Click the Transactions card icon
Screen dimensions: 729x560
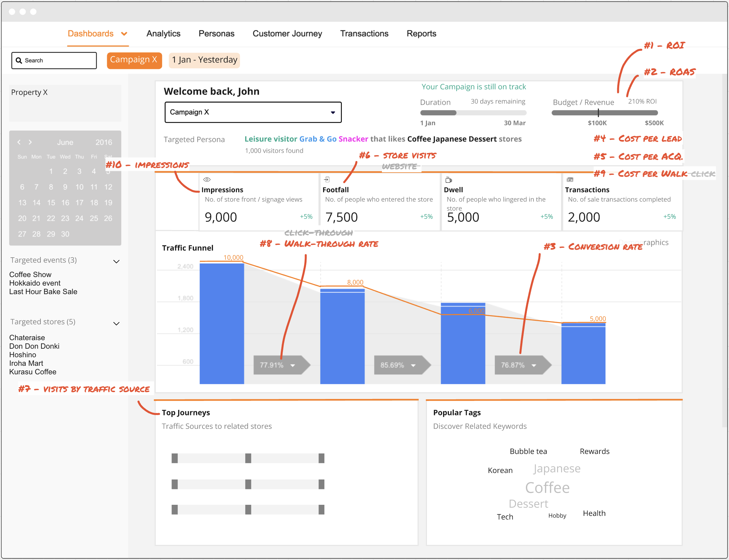(570, 180)
